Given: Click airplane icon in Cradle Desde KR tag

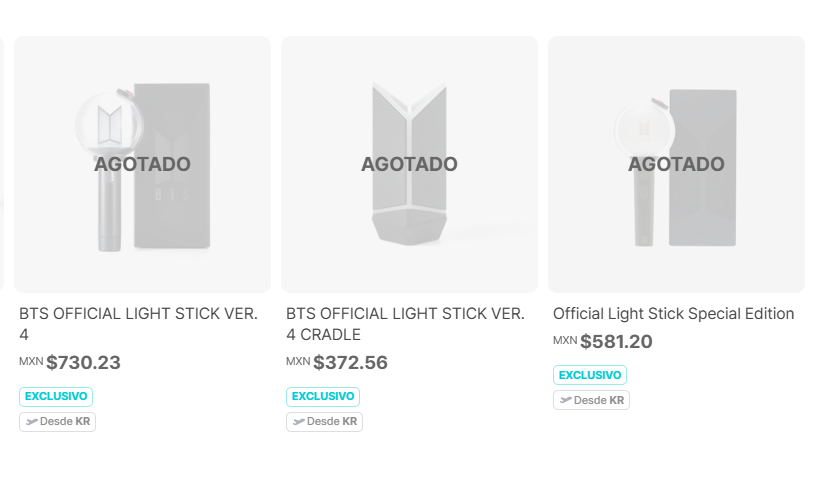Looking at the screenshot, I should pyautogui.click(x=298, y=422).
